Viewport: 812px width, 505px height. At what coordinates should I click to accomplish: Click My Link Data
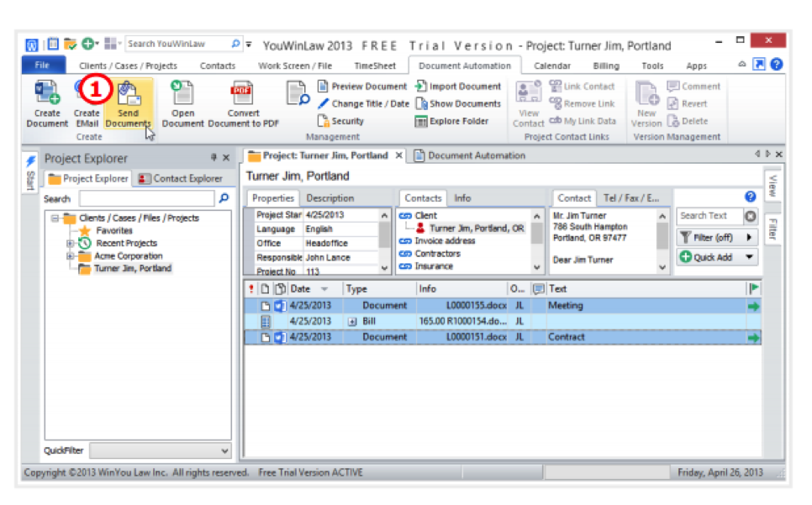coord(583,121)
